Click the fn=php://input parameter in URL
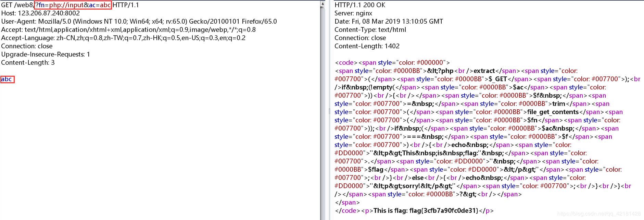Screen dimensions: 644x220 [x=61, y=5]
